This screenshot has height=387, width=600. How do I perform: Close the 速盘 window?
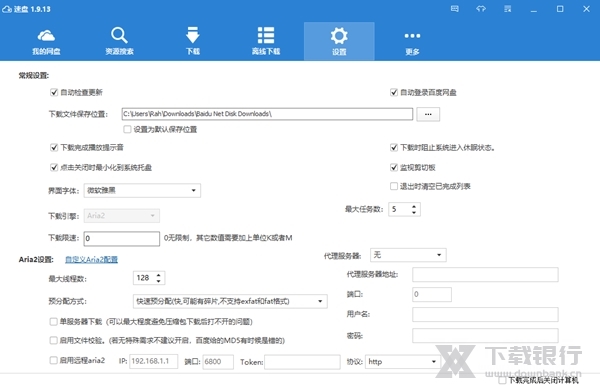(x=586, y=9)
